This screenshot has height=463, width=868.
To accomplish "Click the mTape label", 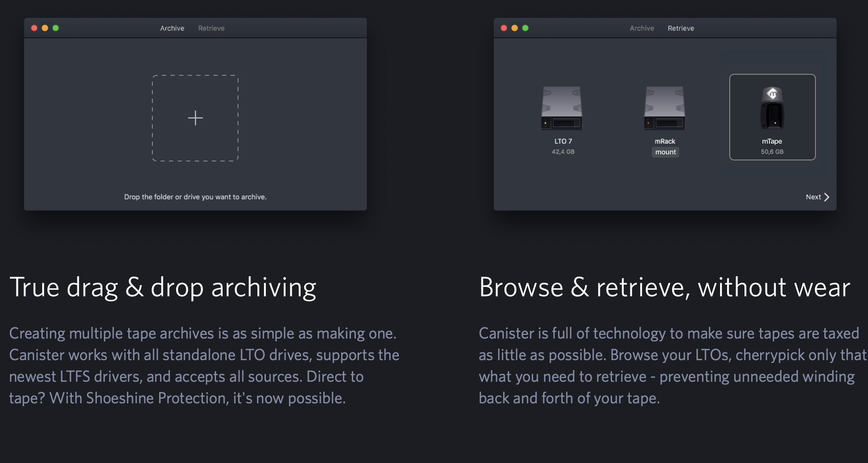I will click(772, 141).
